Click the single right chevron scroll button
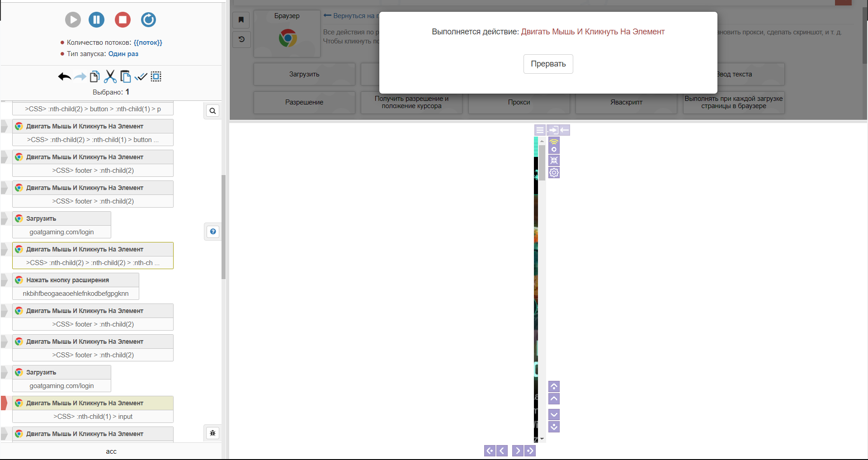This screenshot has width=868, height=460. click(x=518, y=451)
